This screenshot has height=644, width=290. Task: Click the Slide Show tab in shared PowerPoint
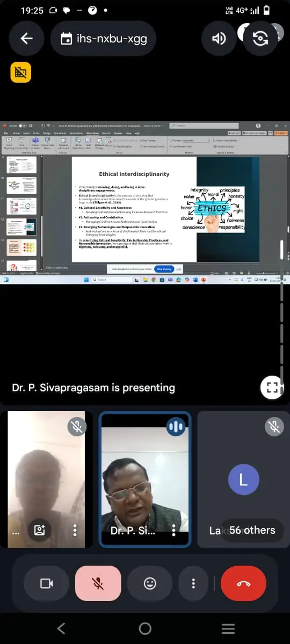93,133
